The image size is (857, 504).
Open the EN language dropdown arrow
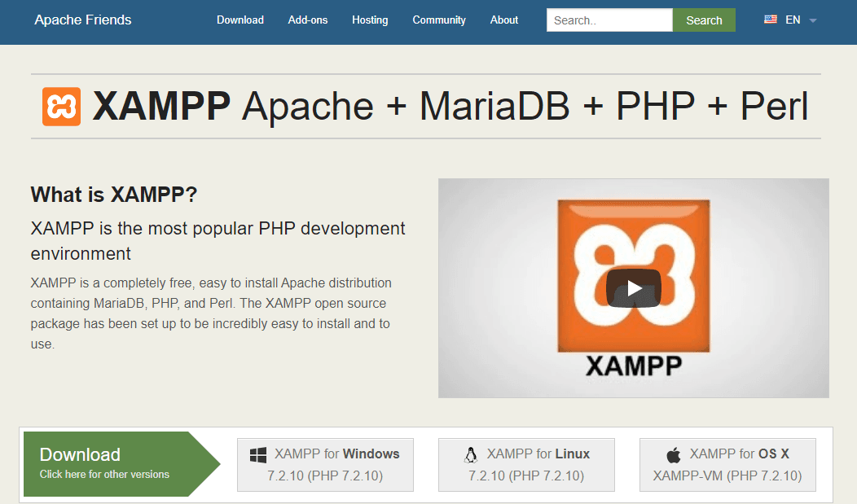pyautogui.click(x=813, y=20)
